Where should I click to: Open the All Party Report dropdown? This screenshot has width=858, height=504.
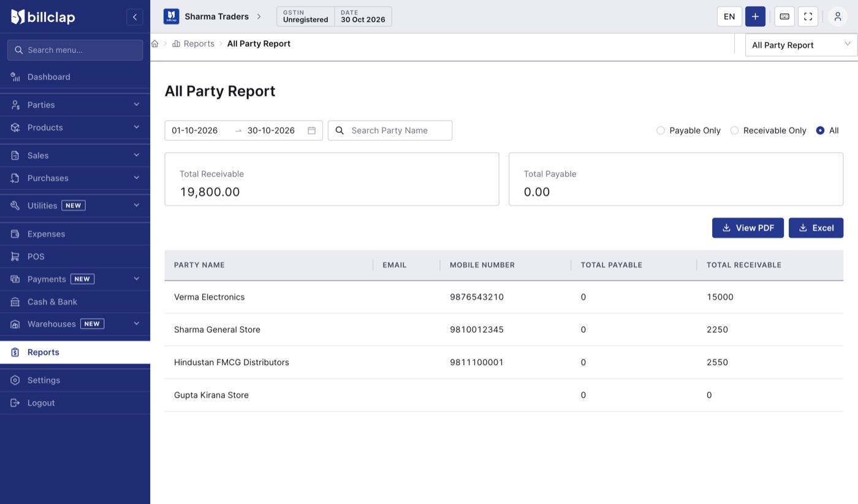801,45
